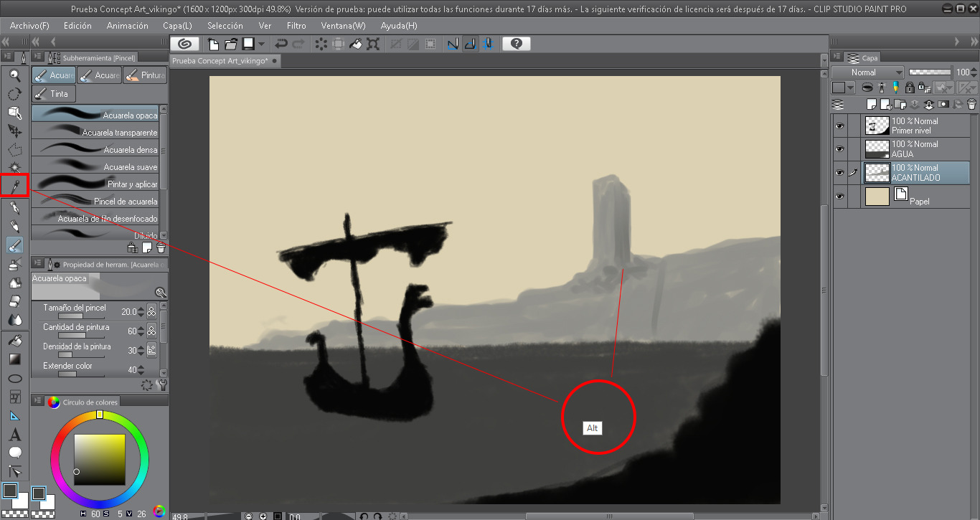Open Capa panel menu
980x520 pixels.
[837, 57]
